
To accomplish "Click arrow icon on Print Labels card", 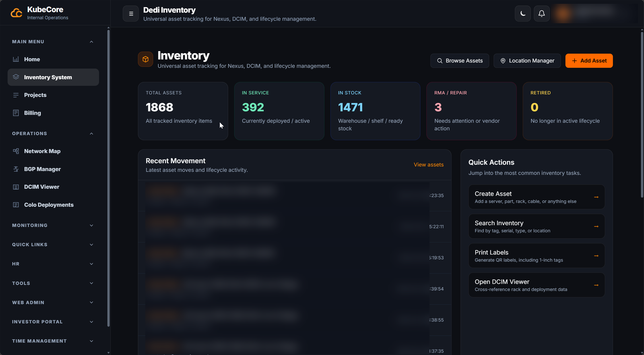I will coord(596,256).
